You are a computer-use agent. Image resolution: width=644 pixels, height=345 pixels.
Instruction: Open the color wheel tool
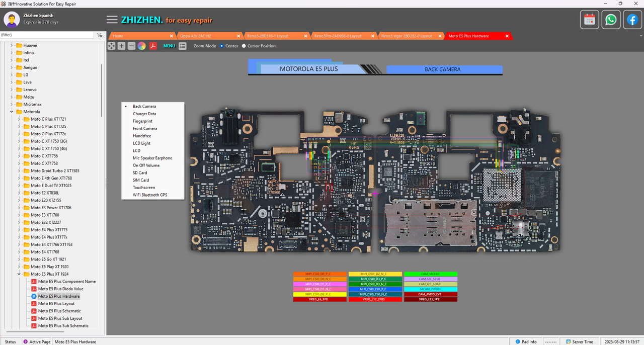coord(142,46)
